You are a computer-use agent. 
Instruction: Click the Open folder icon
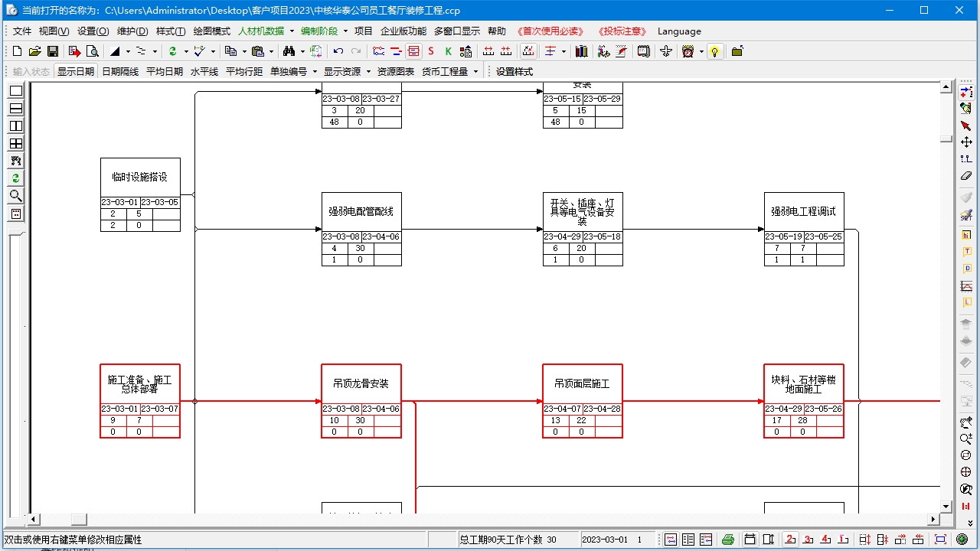(x=34, y=51)
